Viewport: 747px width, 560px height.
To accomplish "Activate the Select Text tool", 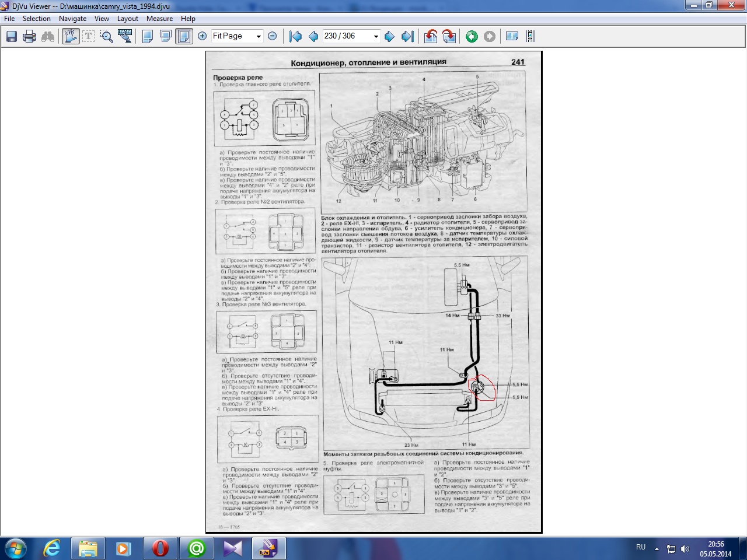I will (88, 36).
